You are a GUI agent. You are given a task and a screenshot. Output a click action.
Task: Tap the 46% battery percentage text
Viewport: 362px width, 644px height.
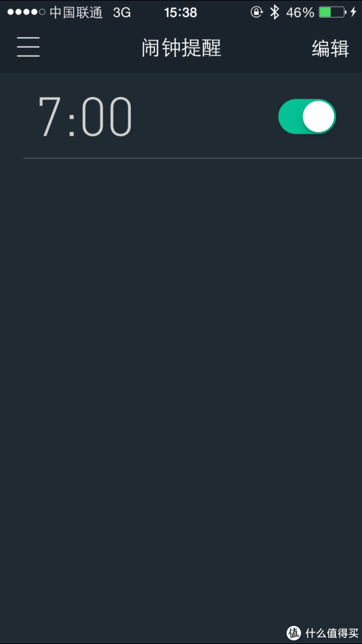(300, 13)
